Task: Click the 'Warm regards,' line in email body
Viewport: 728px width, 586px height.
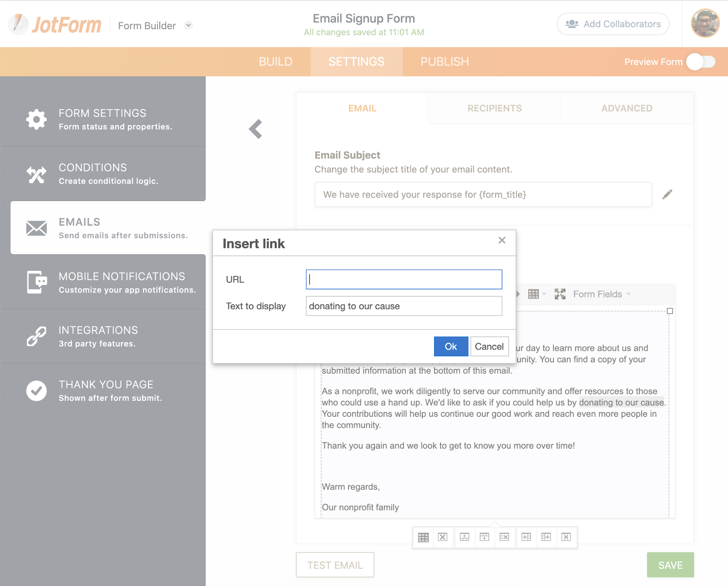Action: (351, 487)
